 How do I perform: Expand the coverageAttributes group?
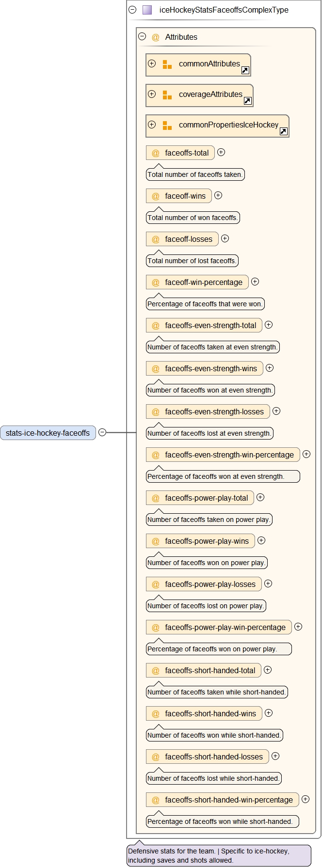pos(152,94)
